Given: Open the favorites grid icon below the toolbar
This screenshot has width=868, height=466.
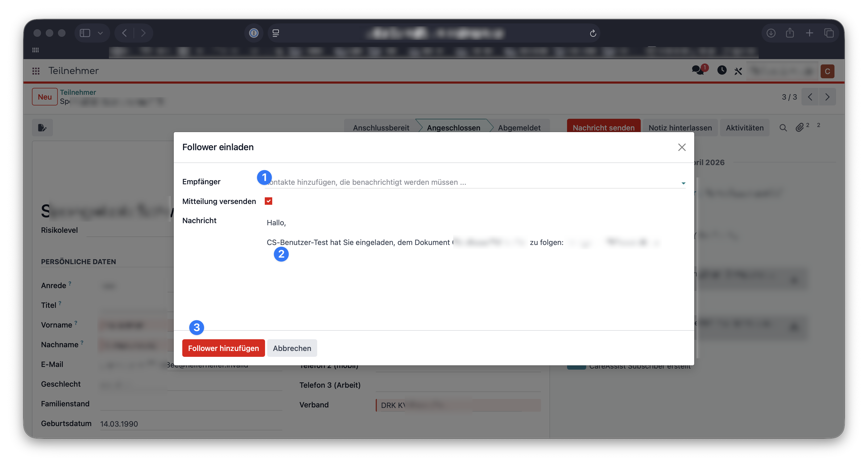Looking at the screenshot, I should (x=35, y=50).
